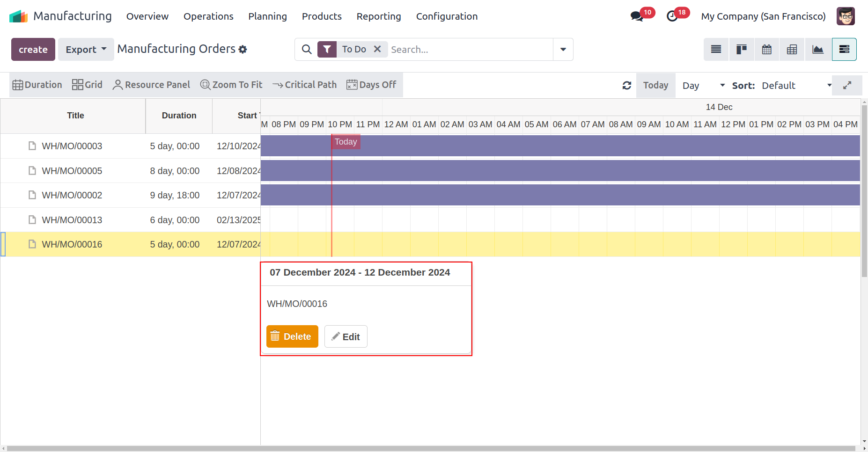Screen dimensions: 868x452
Task: Expand the Export dropdown
Action: click(86, 50)
